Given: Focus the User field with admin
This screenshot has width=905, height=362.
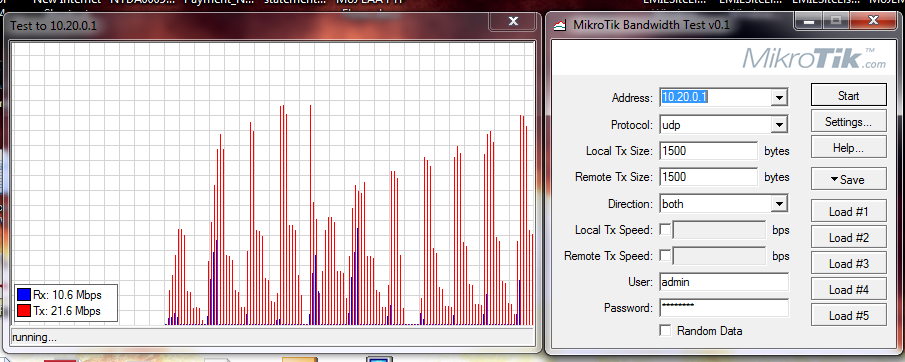Looking at the screenshot, I should [724, 282].
